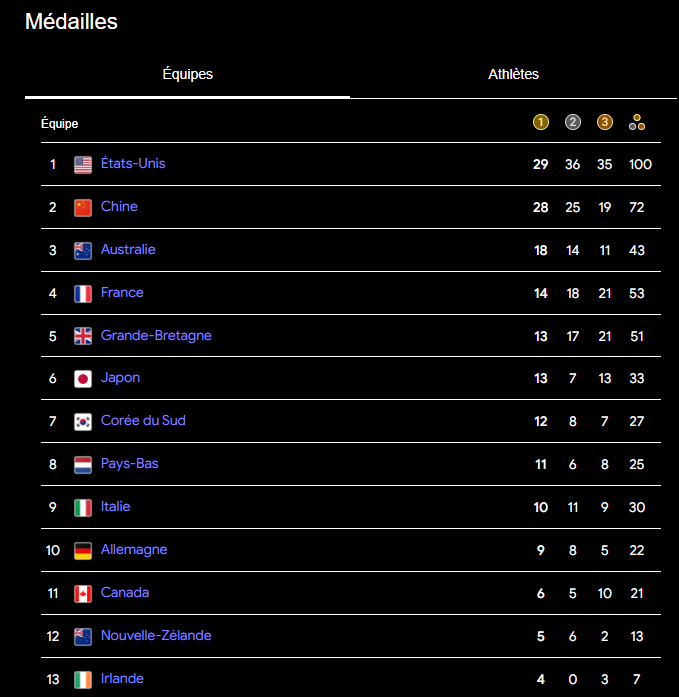The height and width of the screenshot is (697, 679).
Task: Open the États-Unis team link
Action: pos(133,164)
